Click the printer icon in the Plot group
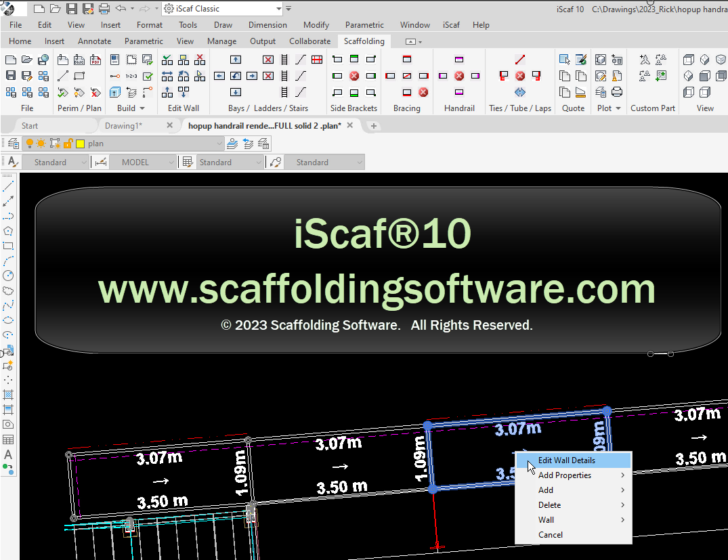The height and width of the screenshot is (560, 728). 616,92
